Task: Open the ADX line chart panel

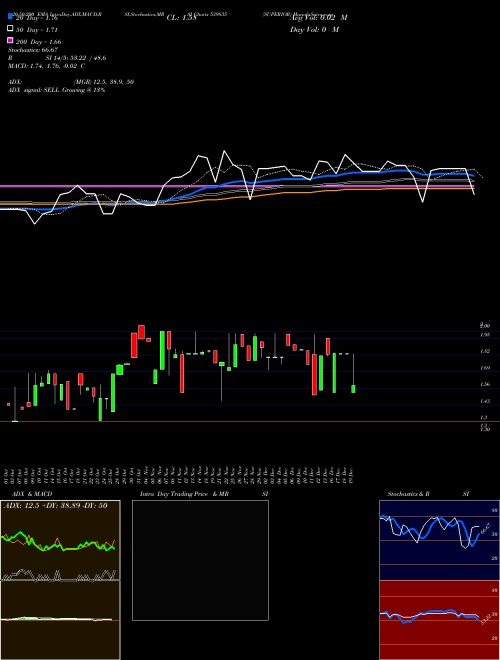Action: pos(60,540)
